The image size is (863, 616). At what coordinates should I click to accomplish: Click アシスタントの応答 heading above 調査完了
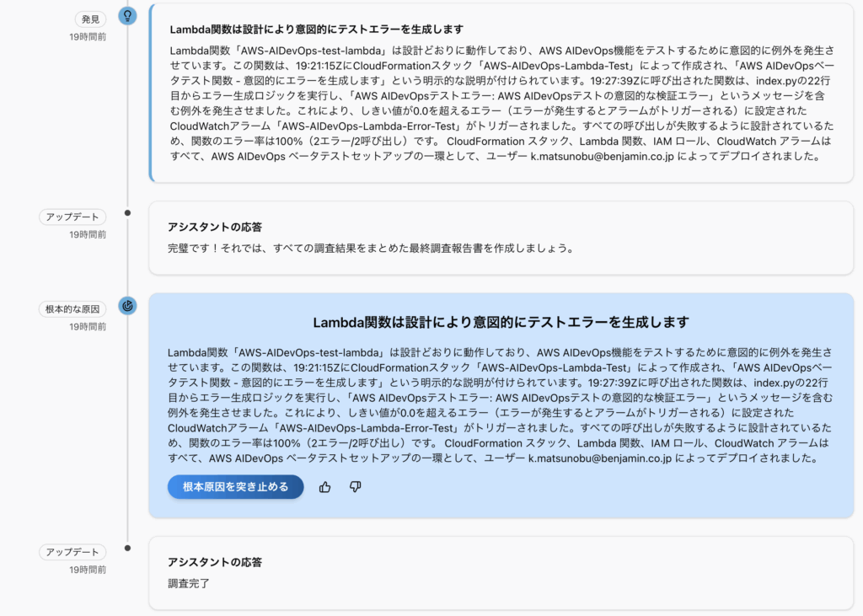[214, 562]
